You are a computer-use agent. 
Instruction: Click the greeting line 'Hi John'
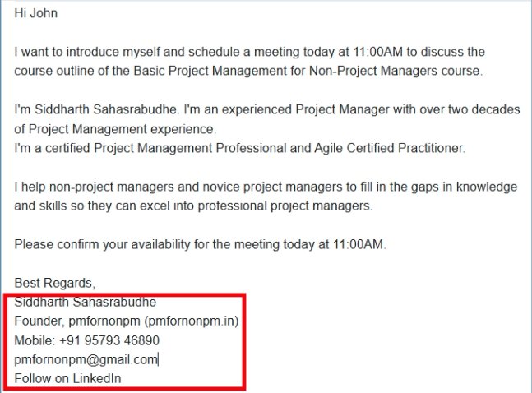pyautogui.click(x=35, y=13)
